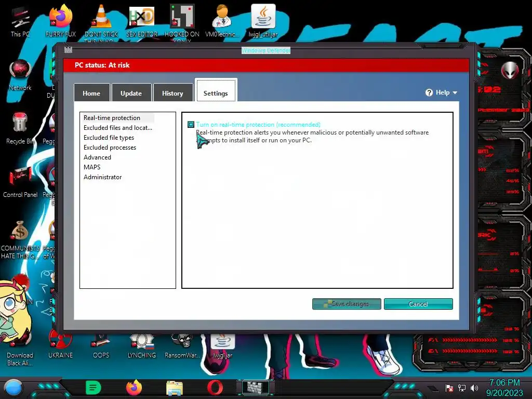
Task: Open green notes app in taskbar
Action: pyautogui.click(x=94, y=388)
